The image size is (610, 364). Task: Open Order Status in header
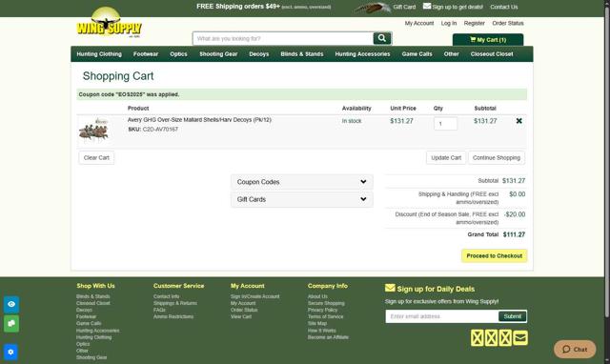[508, 23]
